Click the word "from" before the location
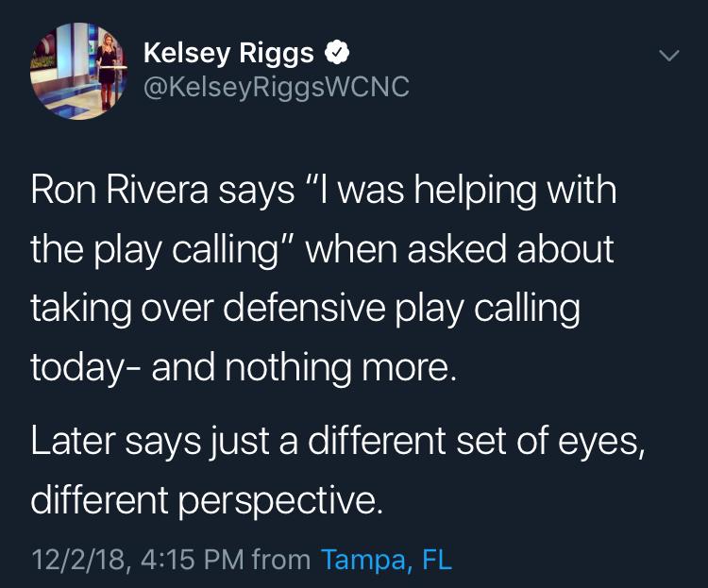This screenshot has height=588, width=708. [281, 560]
